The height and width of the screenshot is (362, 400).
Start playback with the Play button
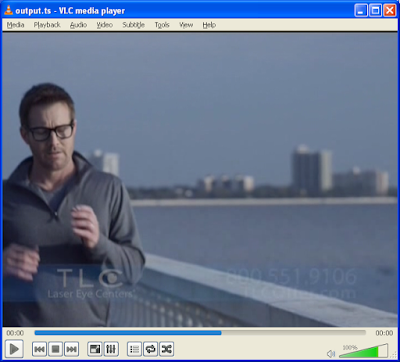14,349
